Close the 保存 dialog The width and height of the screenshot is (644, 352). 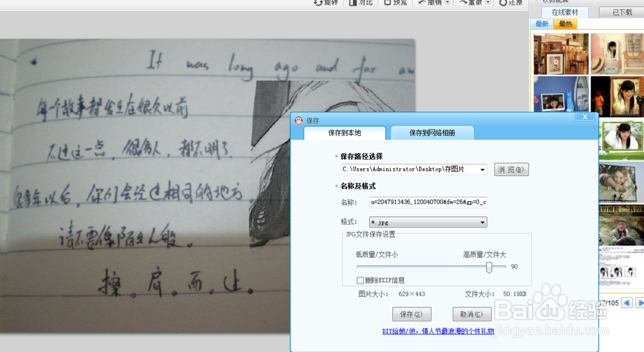click(x=585, y=117)
